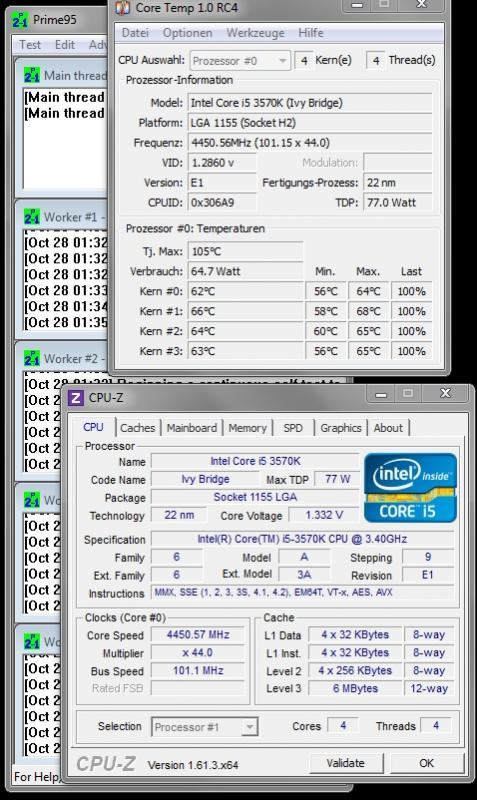This screenshot has width=477, height=800.
Task: Click the Intel Core i5 logo in CPU-Z
Action: click(411, 488)
